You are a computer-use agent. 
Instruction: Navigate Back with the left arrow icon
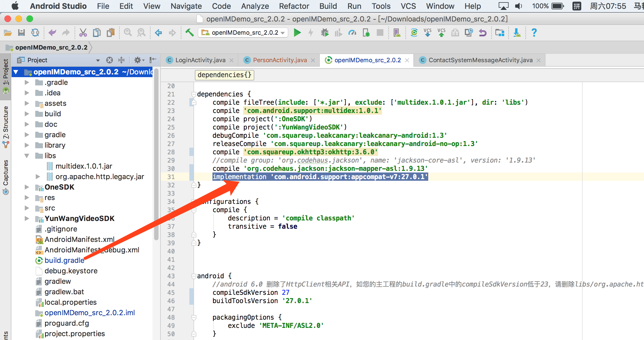tap(159, 33)
